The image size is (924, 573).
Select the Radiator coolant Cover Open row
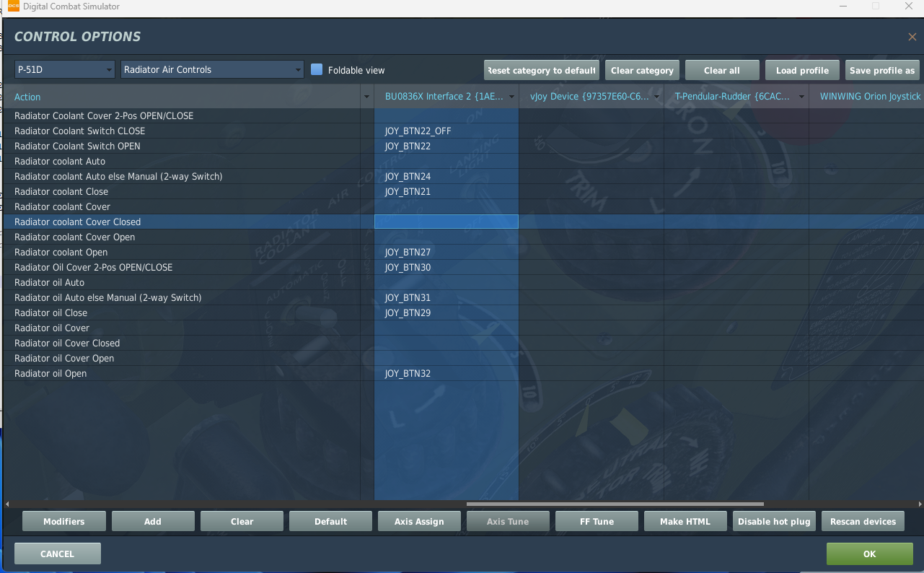464,237
